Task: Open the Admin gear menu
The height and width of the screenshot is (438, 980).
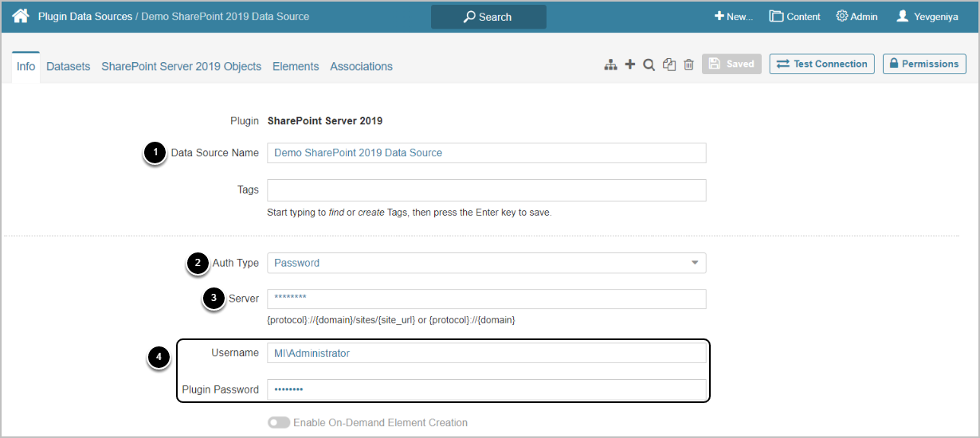Action: tap(857, 17)
